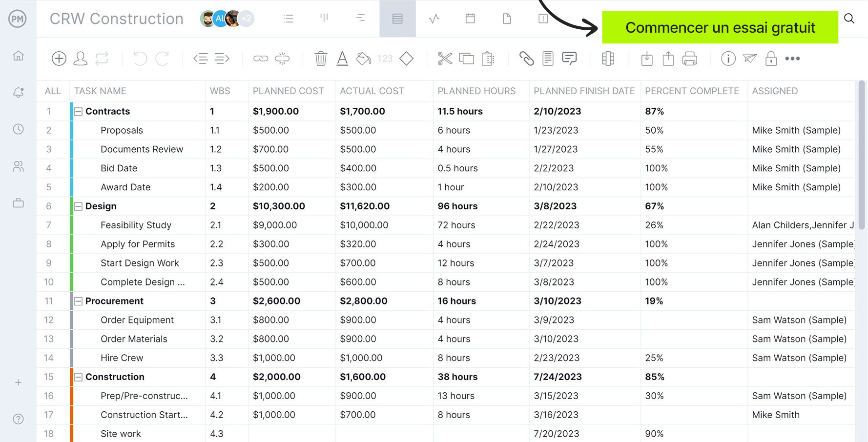Click row number 12
This screenshot has width=868, height=442.
point(49,320)
